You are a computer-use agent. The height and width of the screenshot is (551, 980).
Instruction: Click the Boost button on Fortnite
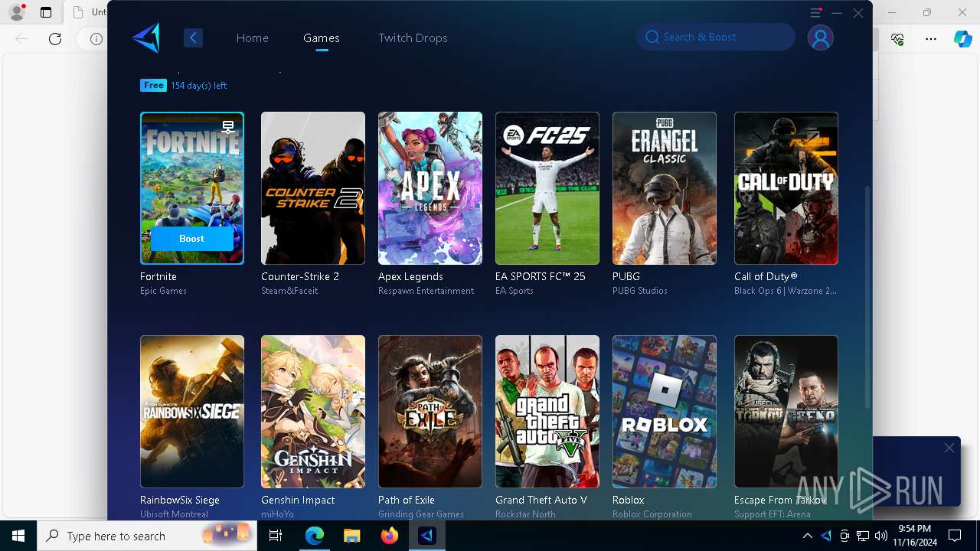[x=191, y=239]
